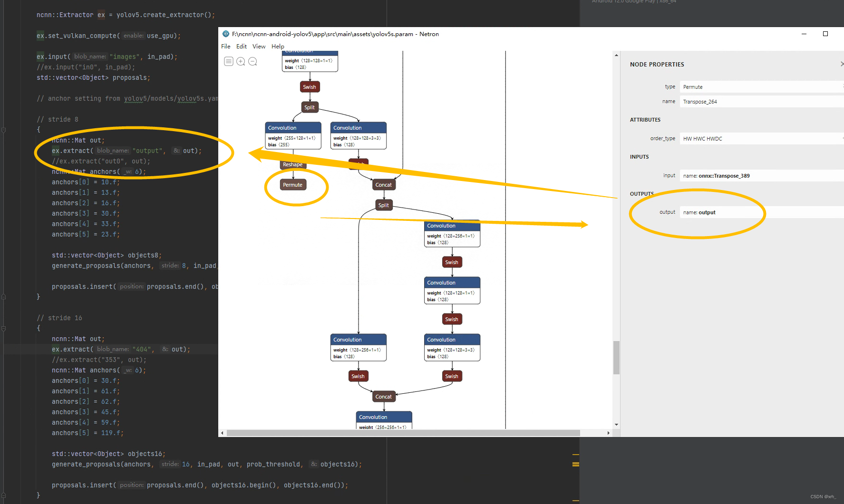The height and width of the screenshot is (504, 844).
Task: Click the scroll right arrow of the graph
Action: [609, 433]
